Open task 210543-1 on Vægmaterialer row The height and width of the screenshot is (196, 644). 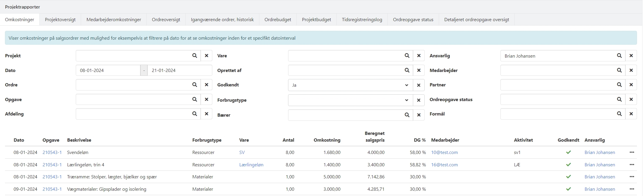[52, 189]
